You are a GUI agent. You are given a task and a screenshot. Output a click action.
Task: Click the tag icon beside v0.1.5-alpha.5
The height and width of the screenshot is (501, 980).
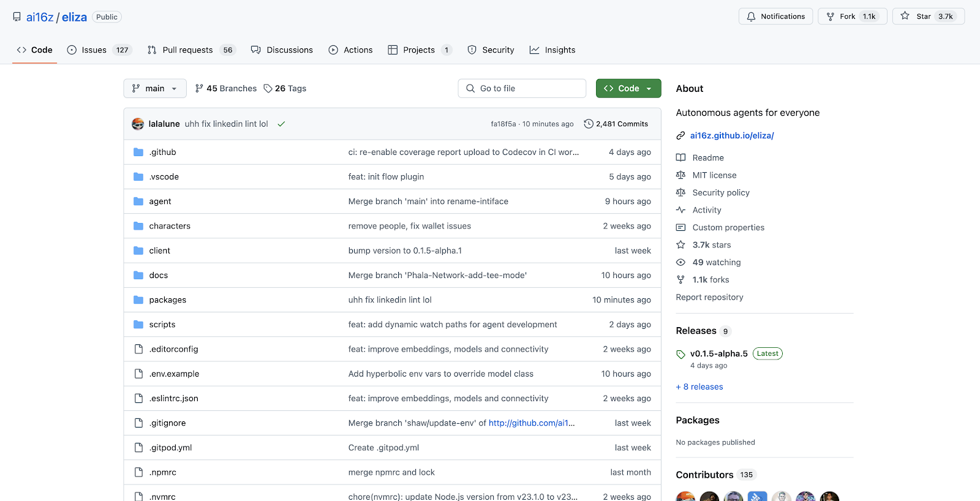click(680, 354)
